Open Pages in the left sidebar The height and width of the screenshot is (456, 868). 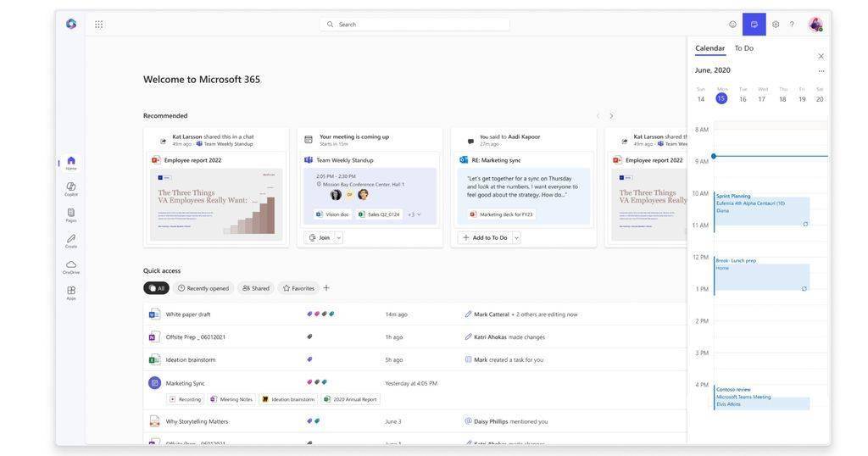click(71, 214)
